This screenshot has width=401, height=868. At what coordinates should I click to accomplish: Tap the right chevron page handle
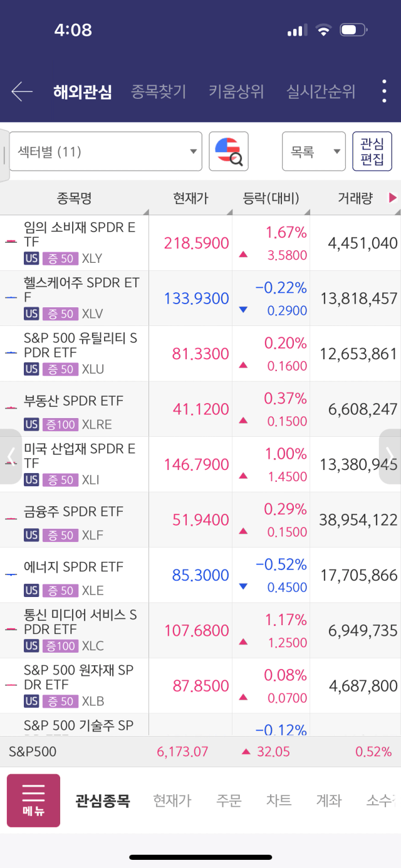pos(390,456)
